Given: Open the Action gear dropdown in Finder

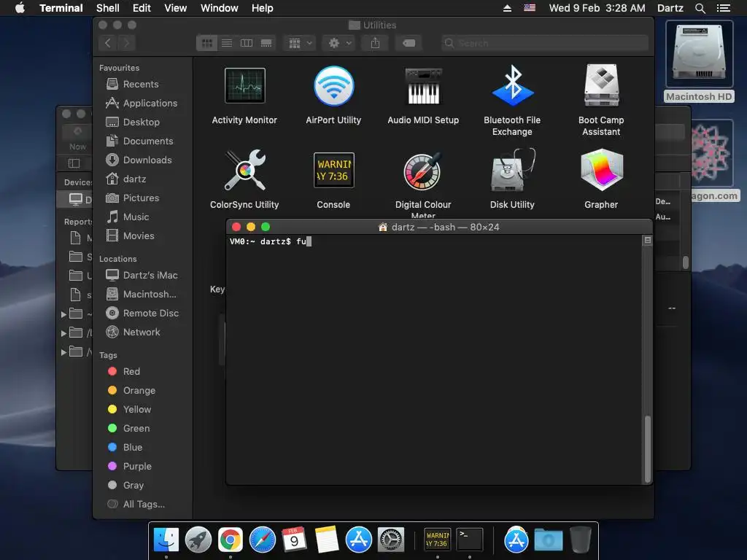Looking at the screenshot, I should coord(340,43).
